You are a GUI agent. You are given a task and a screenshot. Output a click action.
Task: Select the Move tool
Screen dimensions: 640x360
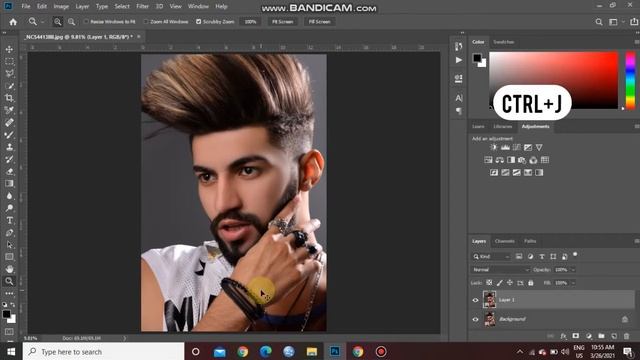[9, 49]
